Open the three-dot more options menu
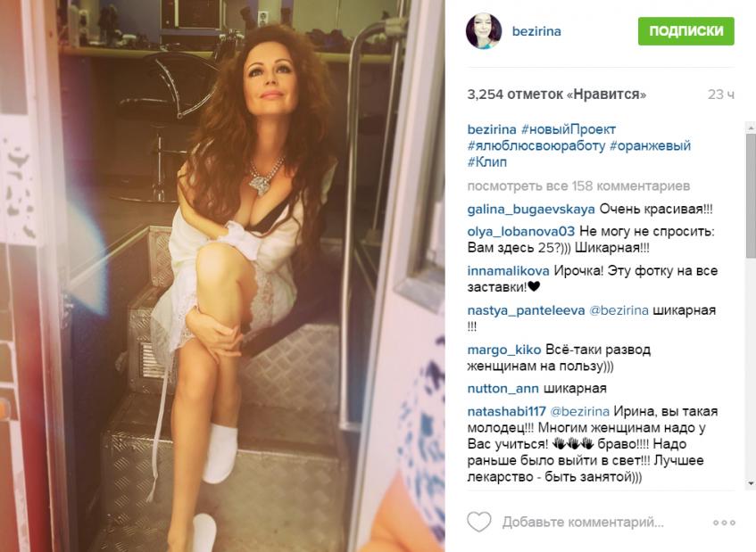This screenshot has height=552, width=756. (724, 523)
